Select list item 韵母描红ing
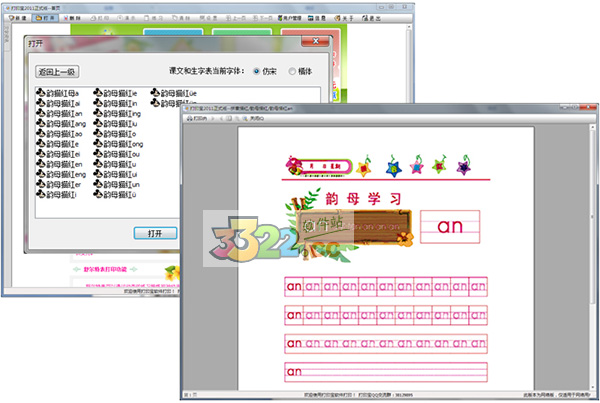 click(117, 113)
